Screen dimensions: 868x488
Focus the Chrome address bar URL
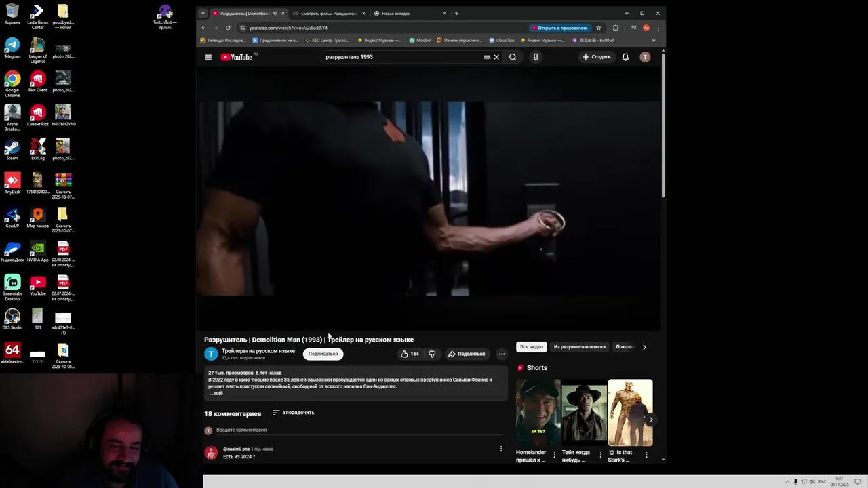288,28
